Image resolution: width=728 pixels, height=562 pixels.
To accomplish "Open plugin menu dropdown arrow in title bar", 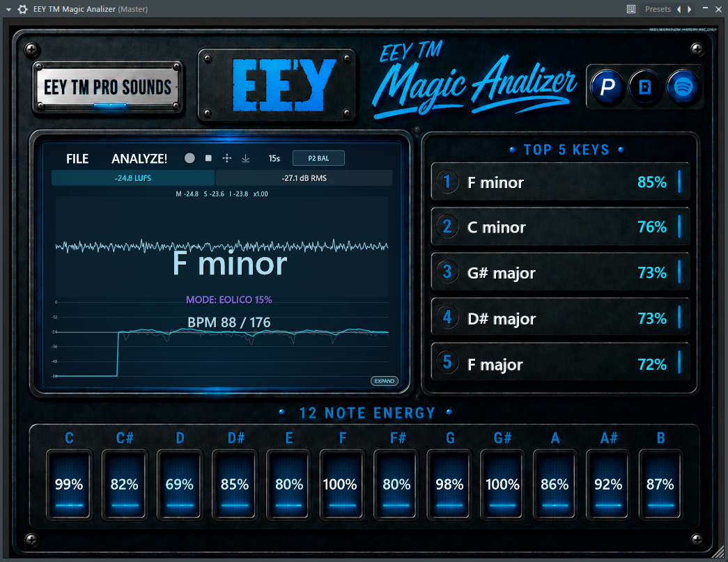I will coord(8,9).
